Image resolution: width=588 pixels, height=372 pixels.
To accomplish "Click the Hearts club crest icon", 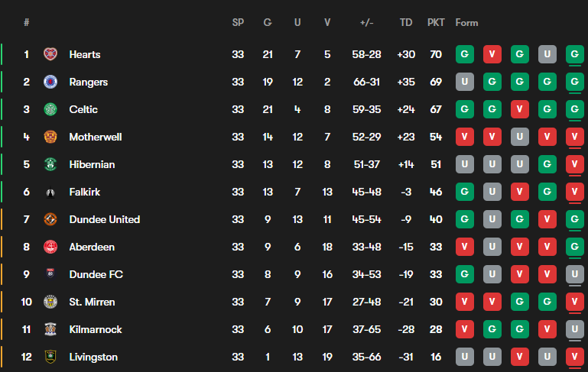I will coord(50,54).
